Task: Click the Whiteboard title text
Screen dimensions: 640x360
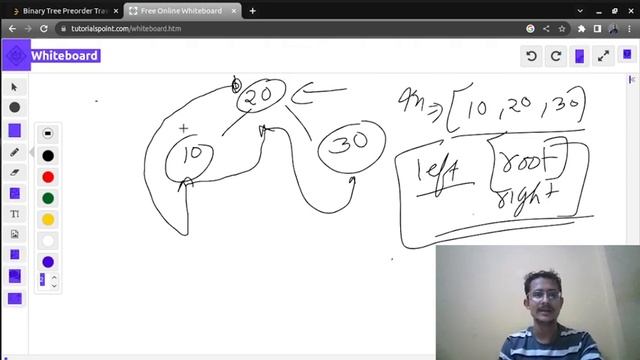Action: [x=64, y=56]
